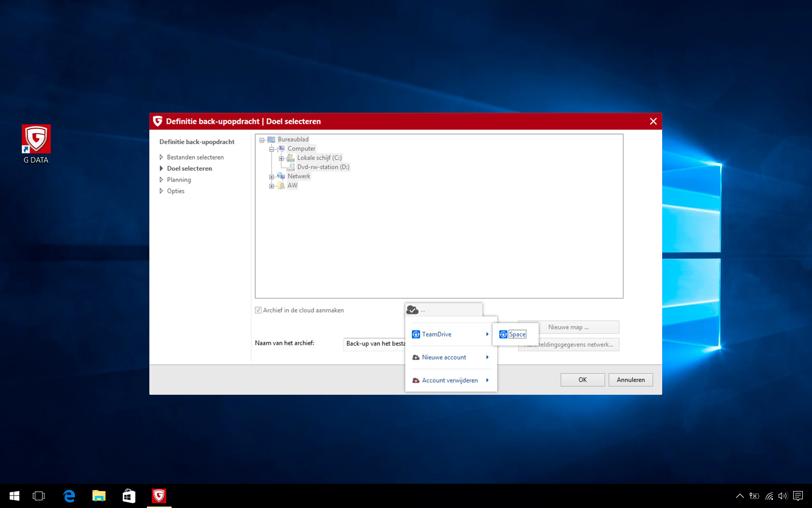Viewport: 812px width, 508px height.
Task: Click Account verwijderen cloud icon
Action: 416,381
